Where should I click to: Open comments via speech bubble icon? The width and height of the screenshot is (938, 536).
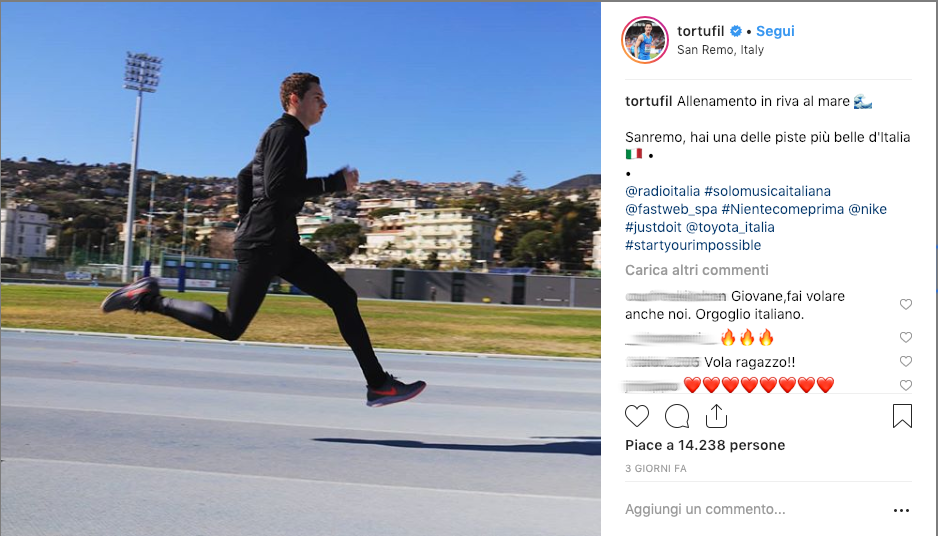677,416
